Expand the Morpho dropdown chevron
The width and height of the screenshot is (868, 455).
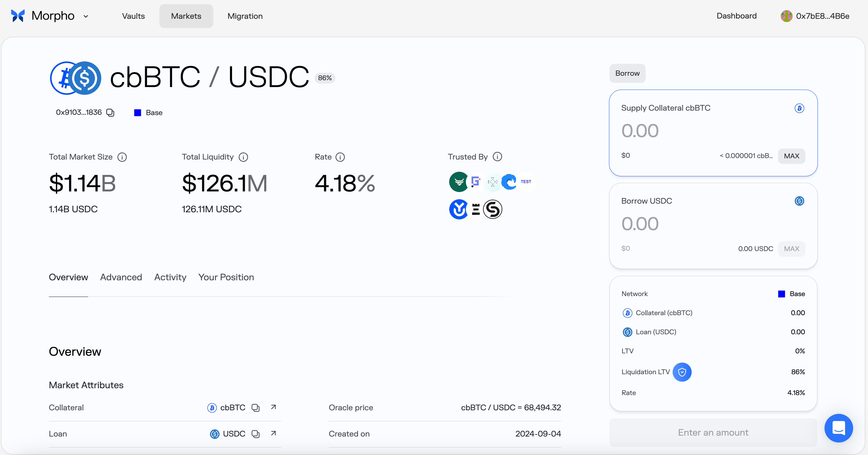(85, 16)
